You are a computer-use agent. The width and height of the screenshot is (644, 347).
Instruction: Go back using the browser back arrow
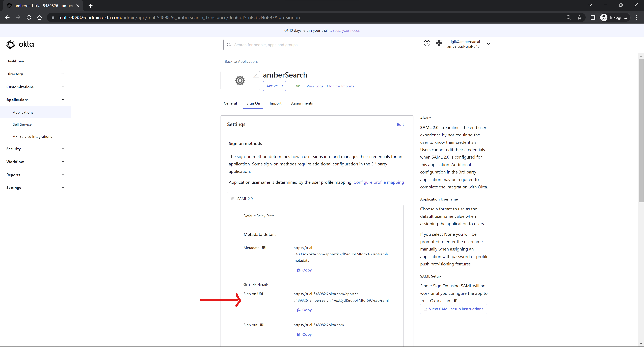point(7,17)
